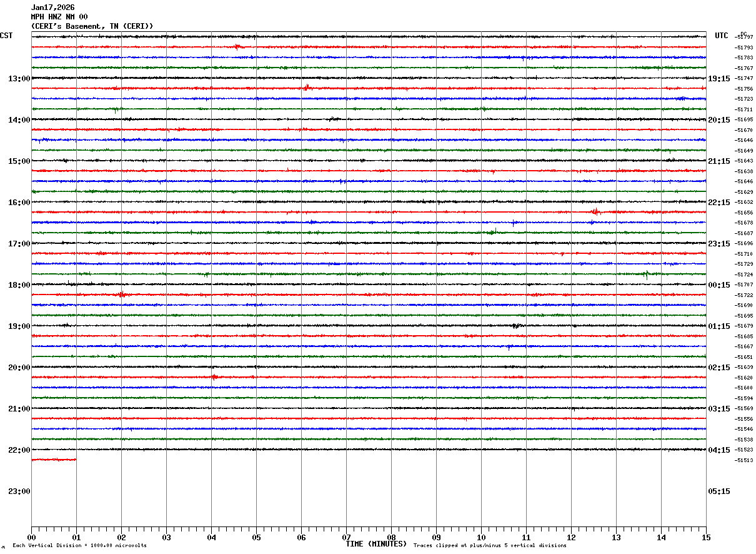Viewport: 756px width, 554px height.
Task: Click the 20:00 CST time label
Action: tap(19, 368)
